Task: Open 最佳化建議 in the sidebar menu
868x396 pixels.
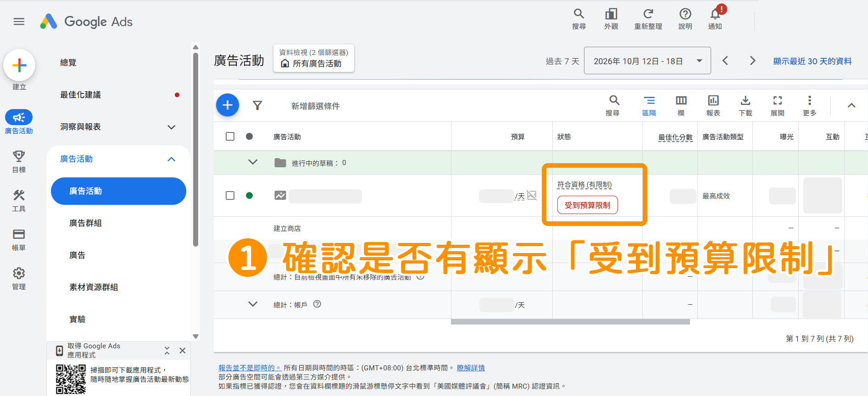Action: click(x=81, y=95)
